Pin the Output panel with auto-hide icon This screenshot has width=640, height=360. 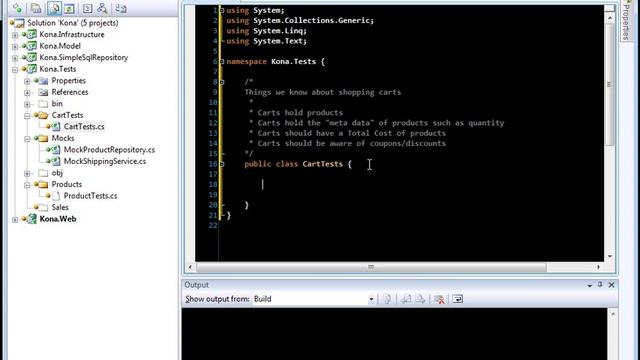tap(600, 284)
